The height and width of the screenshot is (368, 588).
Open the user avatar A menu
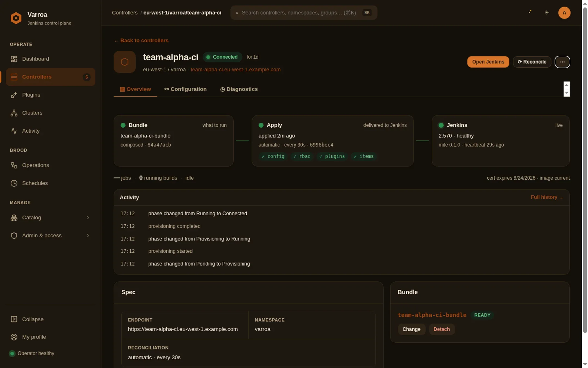[x=564, y=13]
